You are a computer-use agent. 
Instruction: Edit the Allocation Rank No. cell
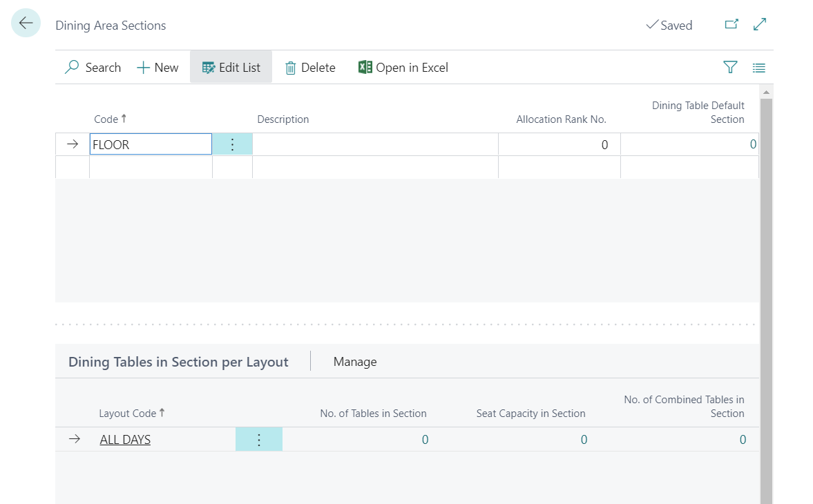(559, 144)
